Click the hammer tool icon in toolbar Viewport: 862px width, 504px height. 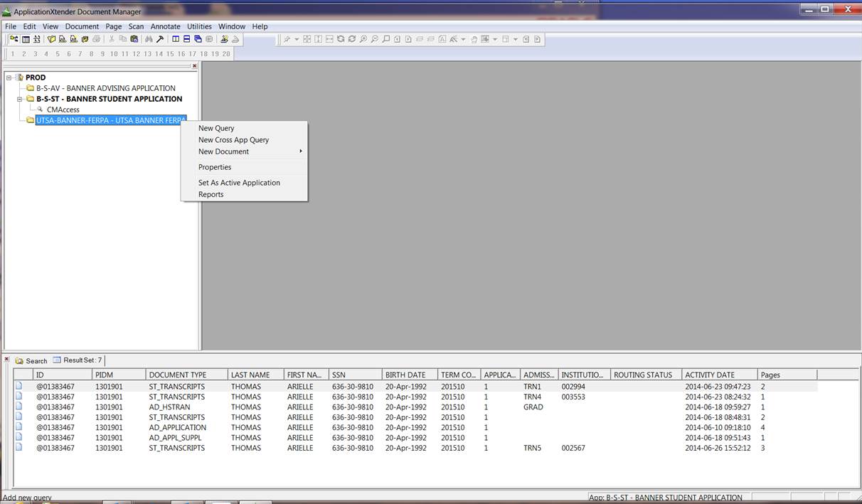pyautogui.click(x=160, y=39)
